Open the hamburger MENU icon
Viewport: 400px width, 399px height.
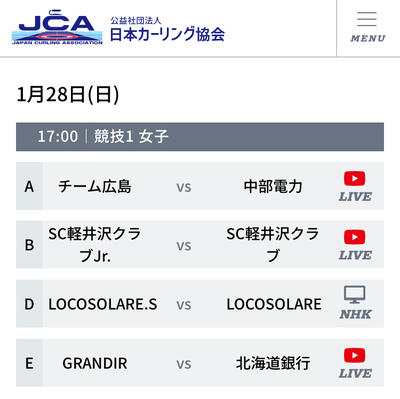[x=367, y=19]
